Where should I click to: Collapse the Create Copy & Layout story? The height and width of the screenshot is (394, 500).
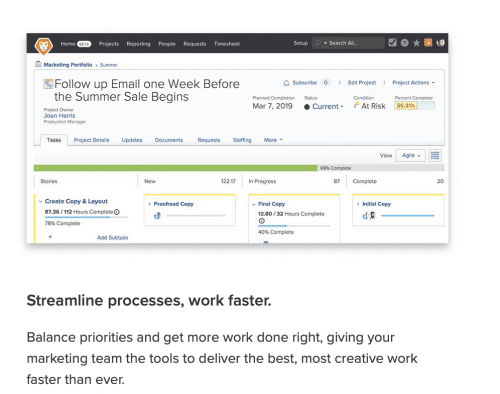[40, 201]
